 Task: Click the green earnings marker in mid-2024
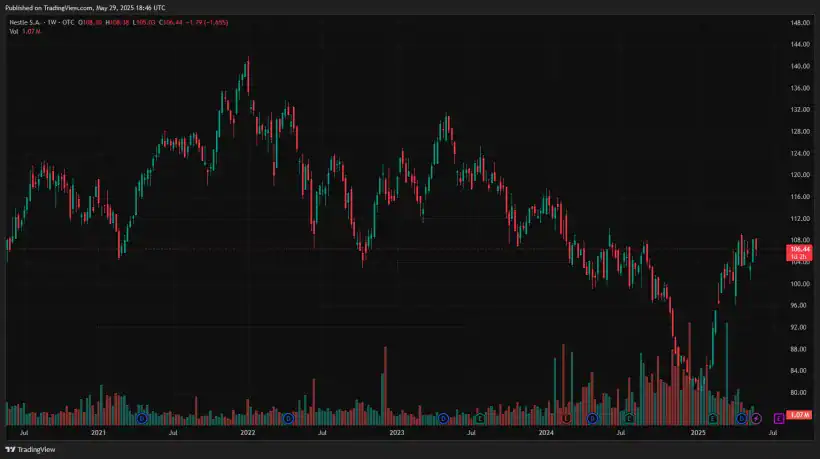pyautogui.click(x=629, y=417)
